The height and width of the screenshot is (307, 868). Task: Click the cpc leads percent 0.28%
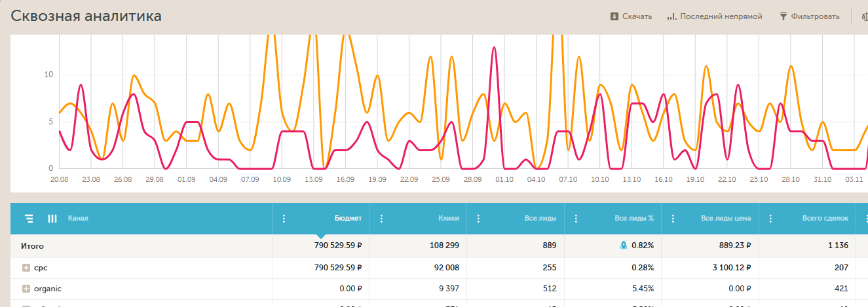point(643,268)
